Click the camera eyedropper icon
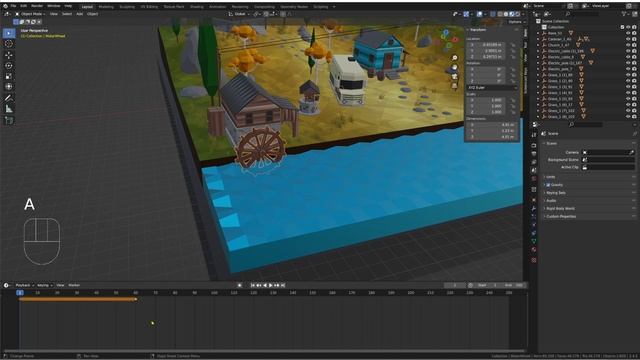This screenshot has height=360, width=640. point(631,152)
